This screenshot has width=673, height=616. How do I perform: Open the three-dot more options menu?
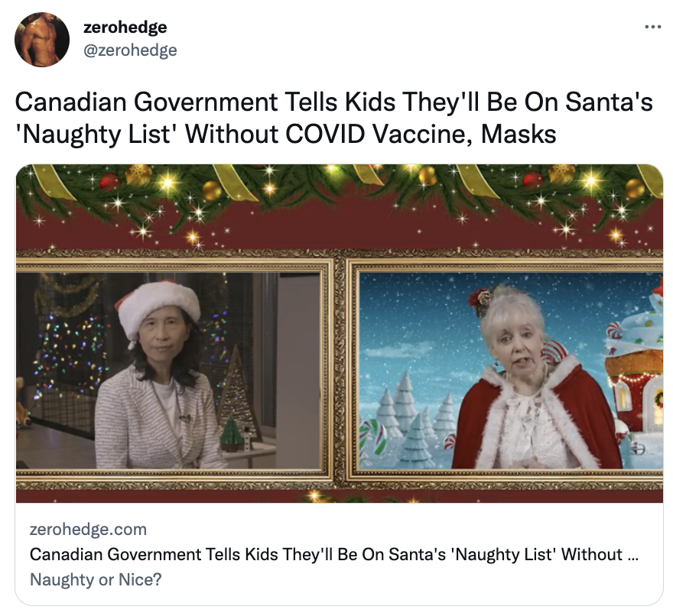[x=653, y=27]
